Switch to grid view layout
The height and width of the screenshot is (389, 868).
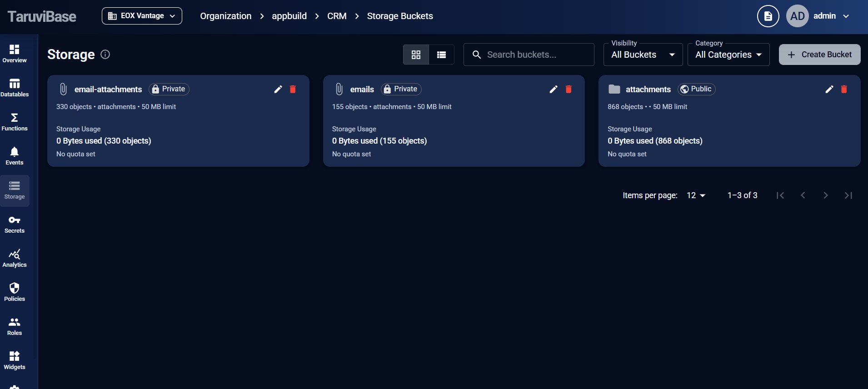pos(416,55)
